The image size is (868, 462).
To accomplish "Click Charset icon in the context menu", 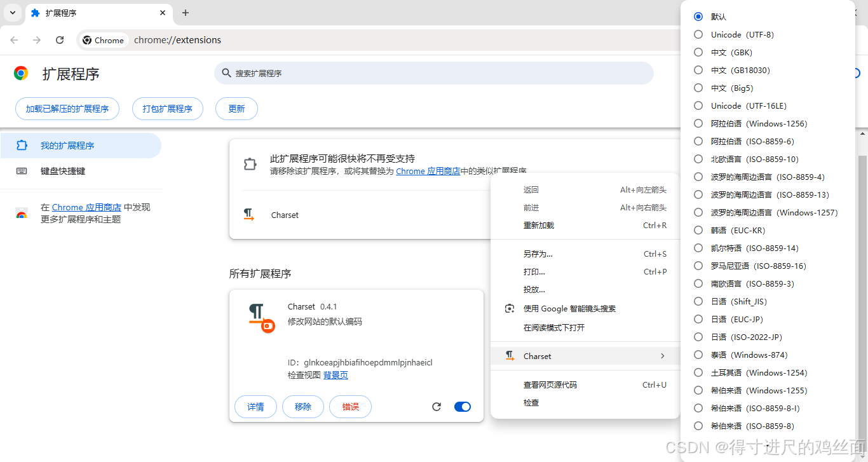I will [x=510, y=356].
